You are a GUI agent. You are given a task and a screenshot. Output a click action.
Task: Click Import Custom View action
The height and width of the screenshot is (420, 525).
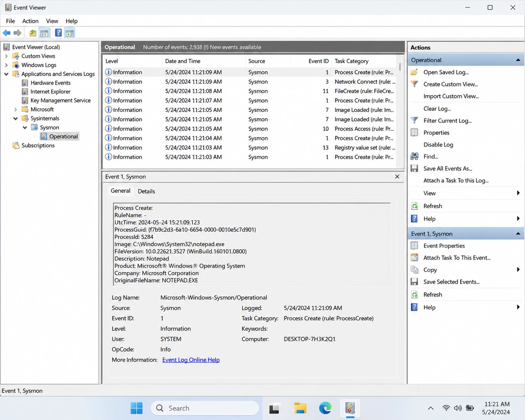click(x=451, y=96)
